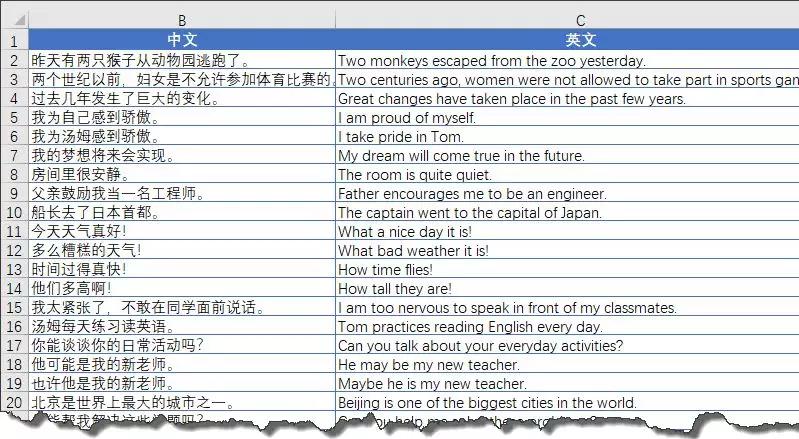
Task: Select cell 昨天有两只猴子从动物园逃跑了。
Action: click(182, 60)
